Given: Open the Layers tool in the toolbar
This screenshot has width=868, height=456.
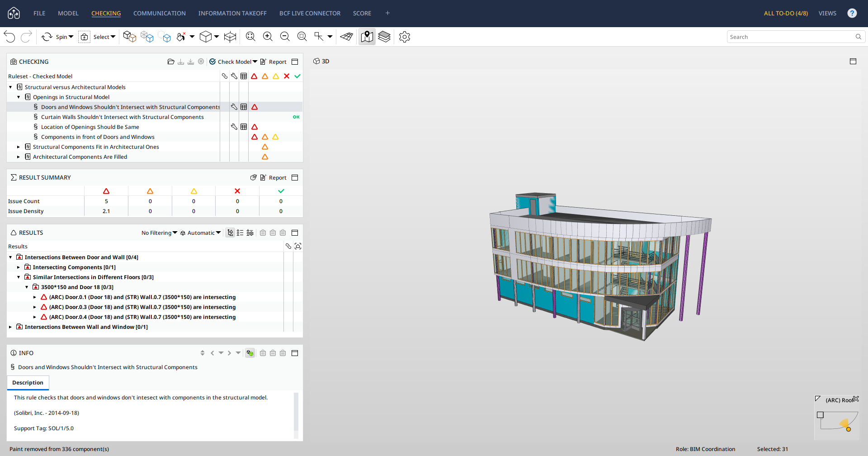Looking at the screenshot, I should pyautogui.click(x=384, y=37).
